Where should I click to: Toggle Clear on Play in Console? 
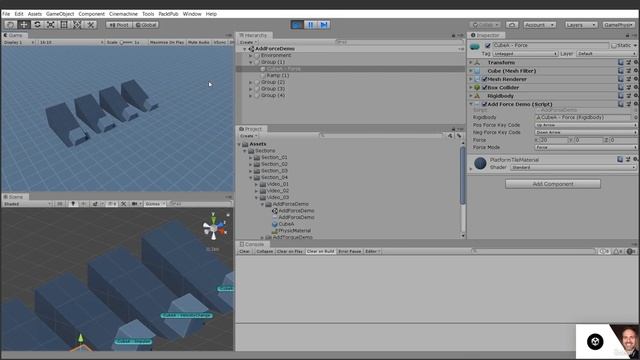pyautogui.click(x=290, y=251)
